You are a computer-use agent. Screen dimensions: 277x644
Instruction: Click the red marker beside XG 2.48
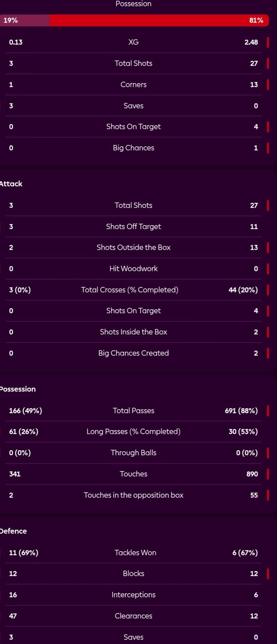point(268,42)
